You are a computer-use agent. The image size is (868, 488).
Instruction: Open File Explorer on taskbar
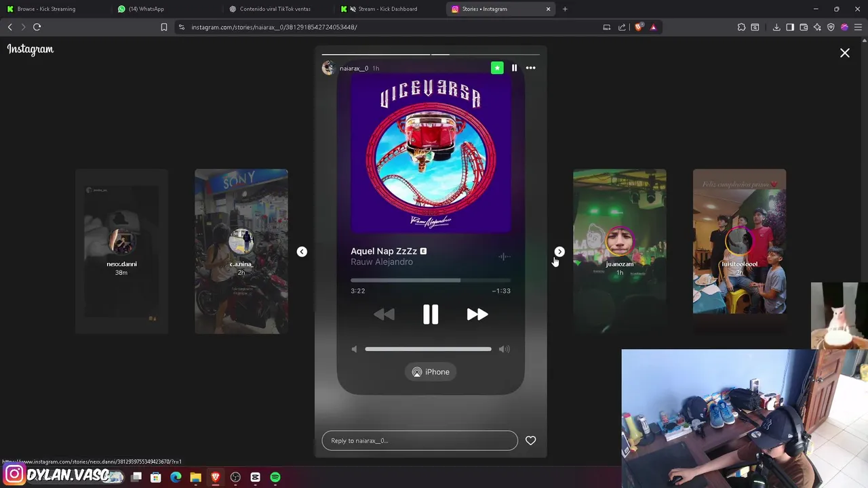point(195,477)
